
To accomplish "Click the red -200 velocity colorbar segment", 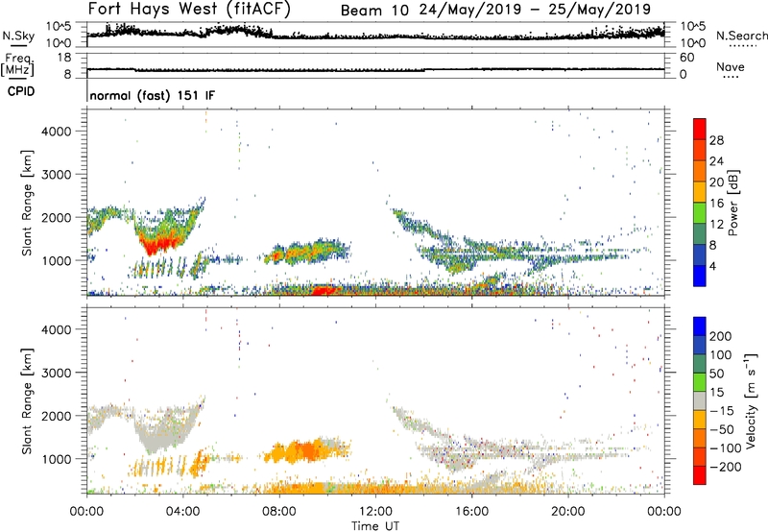I will (700, 475).
